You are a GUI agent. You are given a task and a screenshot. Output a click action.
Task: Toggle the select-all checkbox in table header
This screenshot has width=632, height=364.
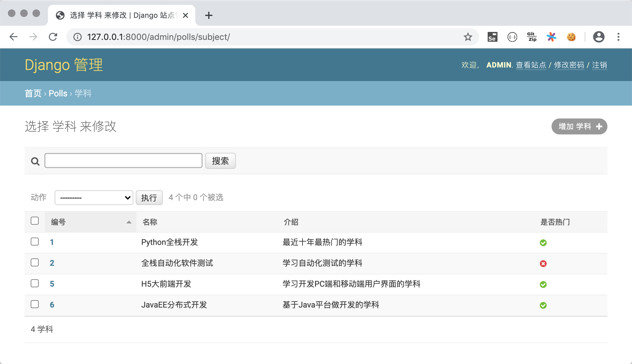click(35, 221)
